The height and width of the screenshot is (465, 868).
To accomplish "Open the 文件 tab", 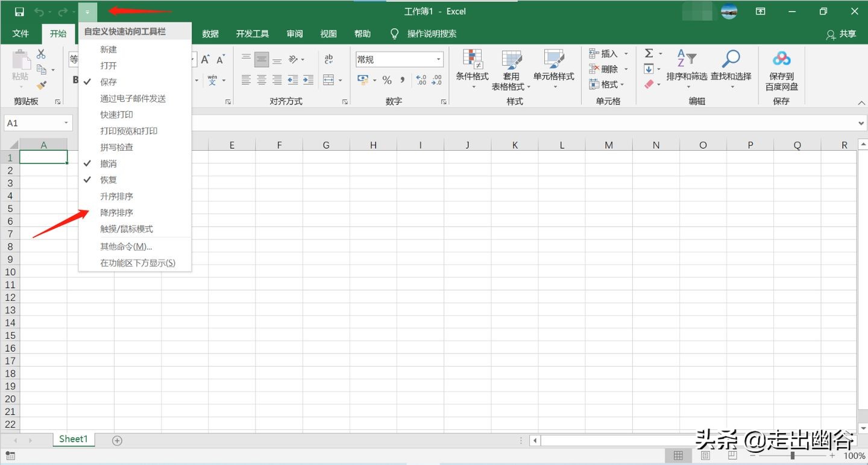I will click(21, 34).
